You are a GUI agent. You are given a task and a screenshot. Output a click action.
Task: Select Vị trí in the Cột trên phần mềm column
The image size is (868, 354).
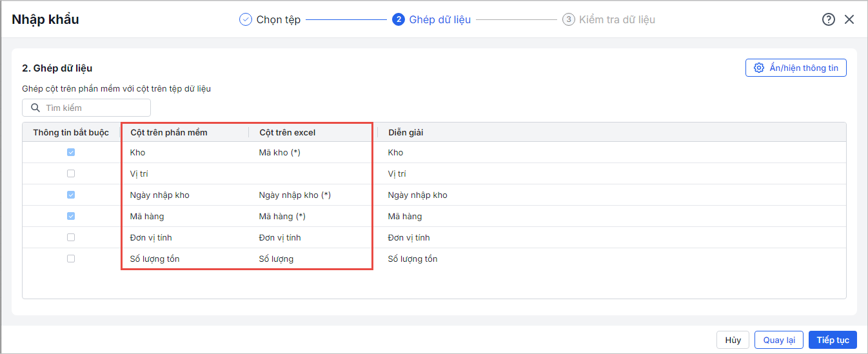(x=139, y=173)
